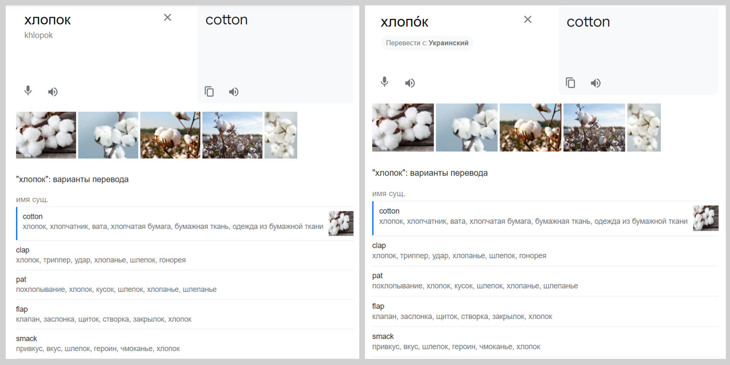Open fifth cropped cotton image in right panel
This screenshot has height=365, width=730.
tap(644, 128)
